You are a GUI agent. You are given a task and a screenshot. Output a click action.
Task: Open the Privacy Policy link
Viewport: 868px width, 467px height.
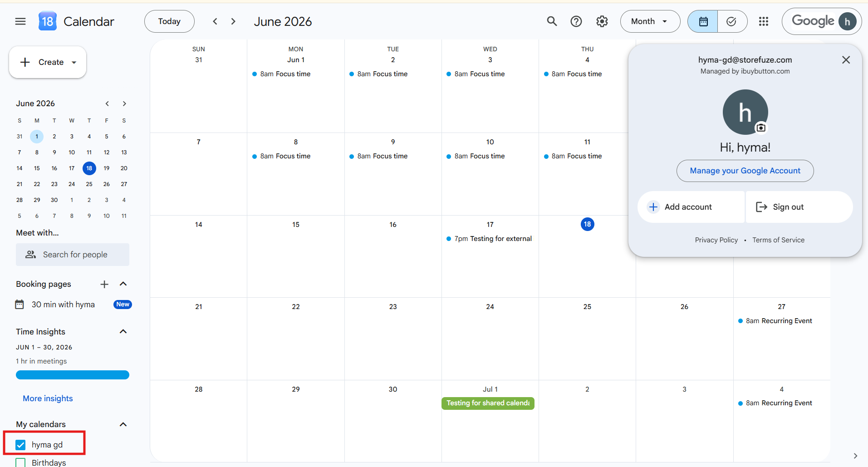tap(716, 240)
